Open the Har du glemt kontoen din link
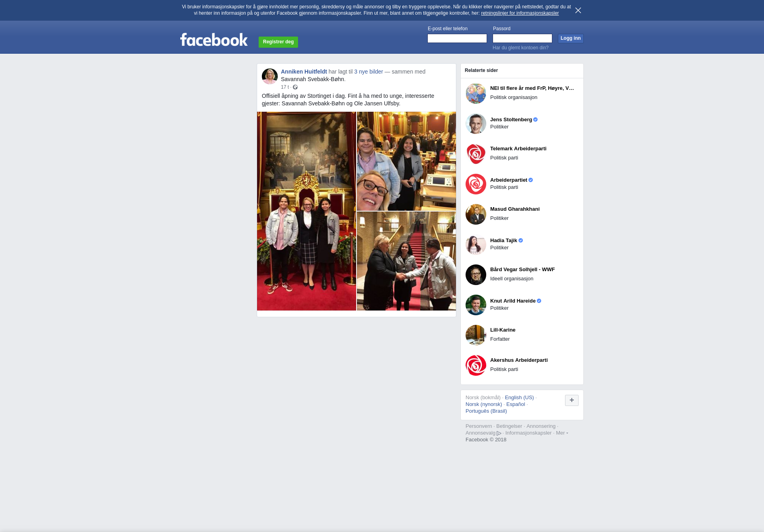Viewport: 764px width, 532px height. pyautogui.click(x=520, y=48)
